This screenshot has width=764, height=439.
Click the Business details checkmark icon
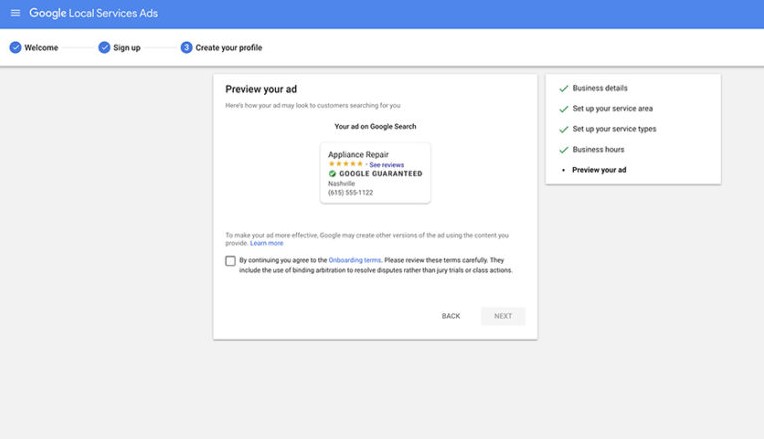pyautogui.click(x=564, y=89)
